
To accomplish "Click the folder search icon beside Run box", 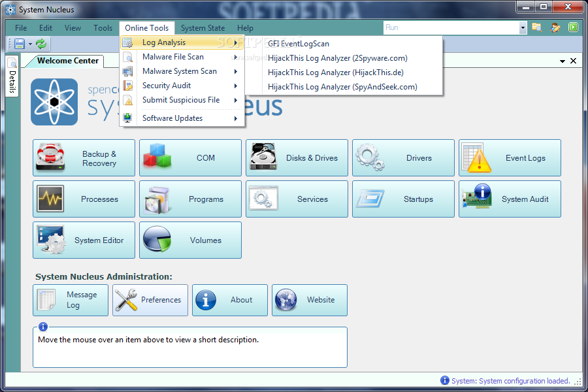I will tap(536, 27).
